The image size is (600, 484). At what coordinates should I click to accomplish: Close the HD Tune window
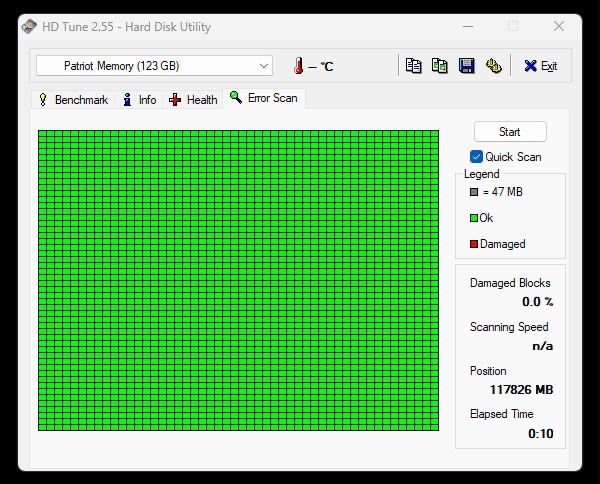[x=559, y=26]
